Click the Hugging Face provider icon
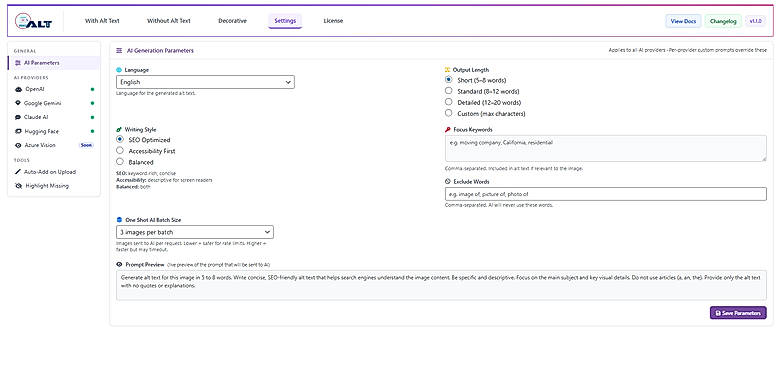This screenshot has height=368, width=781. point(18,131)
